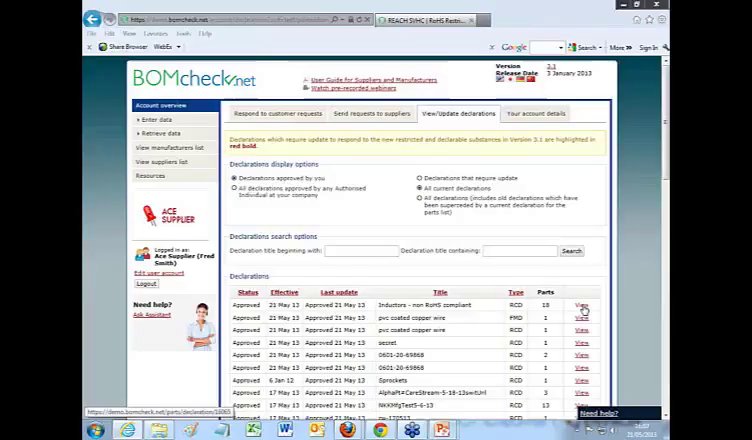Open browser Home icon

tap(637, 20)
